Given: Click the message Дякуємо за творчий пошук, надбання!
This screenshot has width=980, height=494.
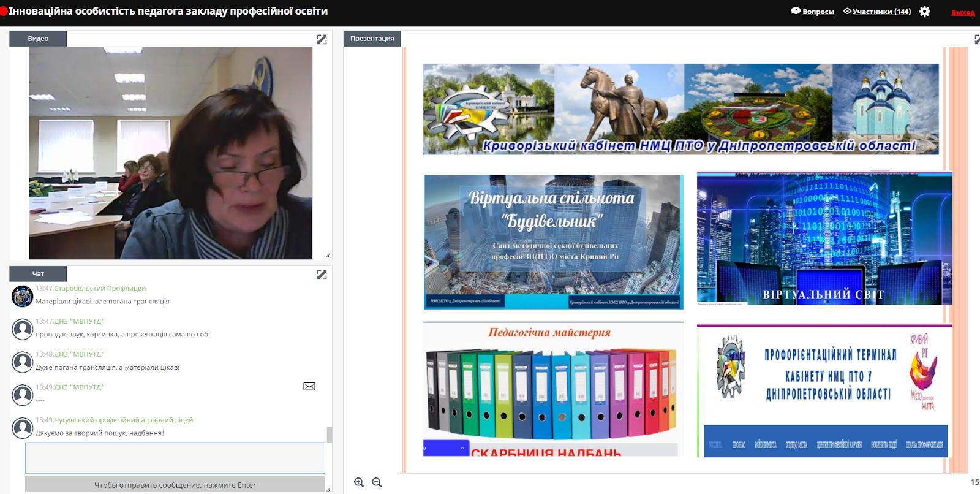Looking at the screenshot, I should point(100,433).
